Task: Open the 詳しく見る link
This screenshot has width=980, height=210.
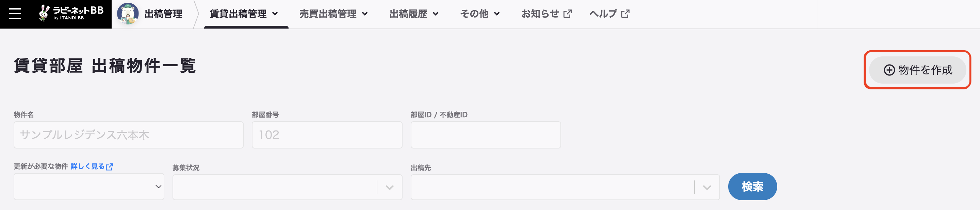Action: click(x=87, y=166)
